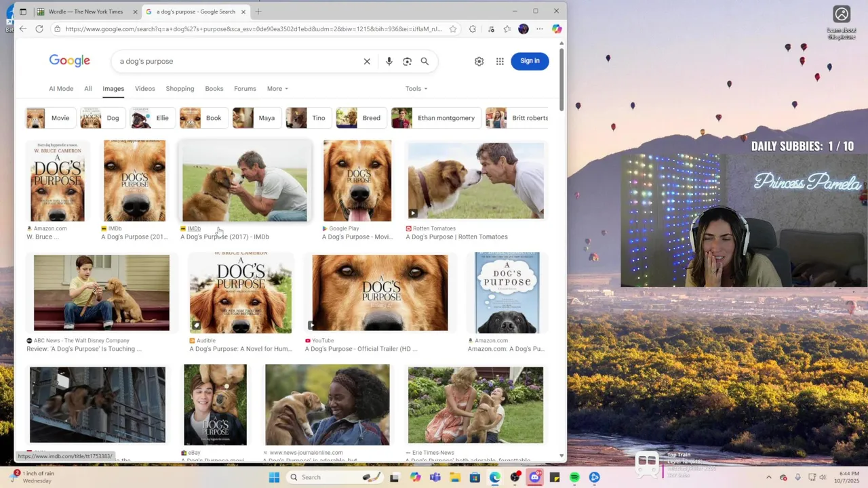Click the Sign in button

pos(530,61)
